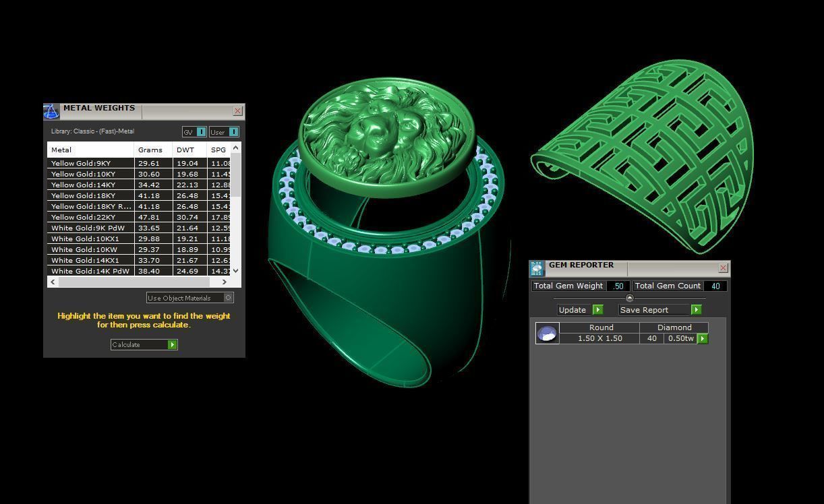This screenshot has height=504, width=824.
Task: Close the Gem Reporter panel
Action: click(723, 268)
